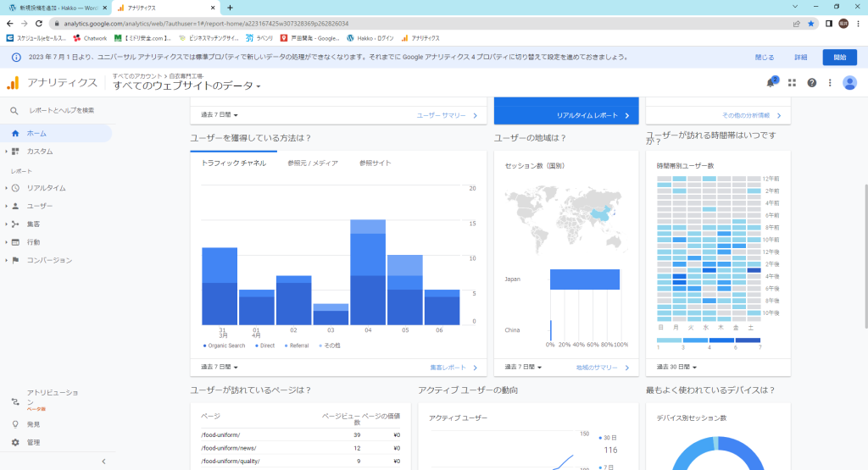The width and height of the screenshot is (868, 470).
Task: Open browser tab search chevron
Action: [x=795, y=7]
